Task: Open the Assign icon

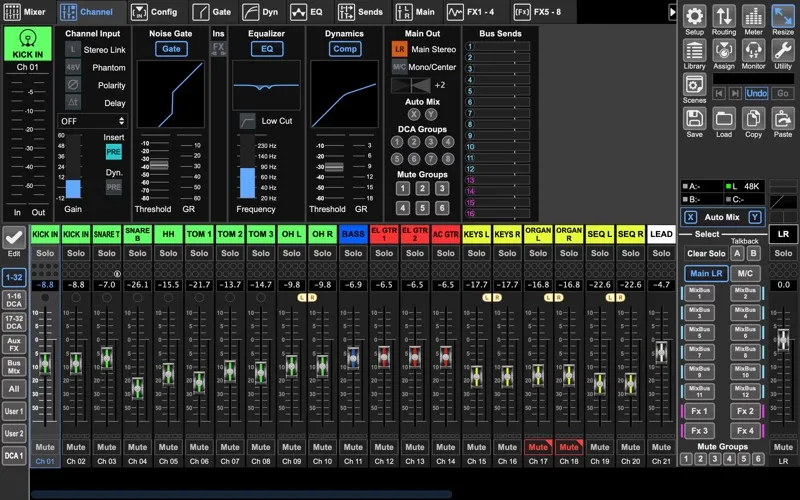Action: tap(724, 50)
